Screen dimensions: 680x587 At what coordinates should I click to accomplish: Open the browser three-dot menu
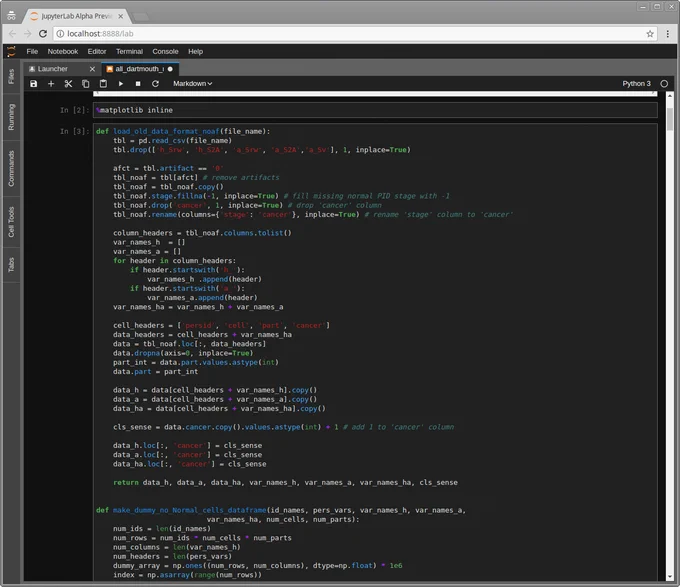667,33
